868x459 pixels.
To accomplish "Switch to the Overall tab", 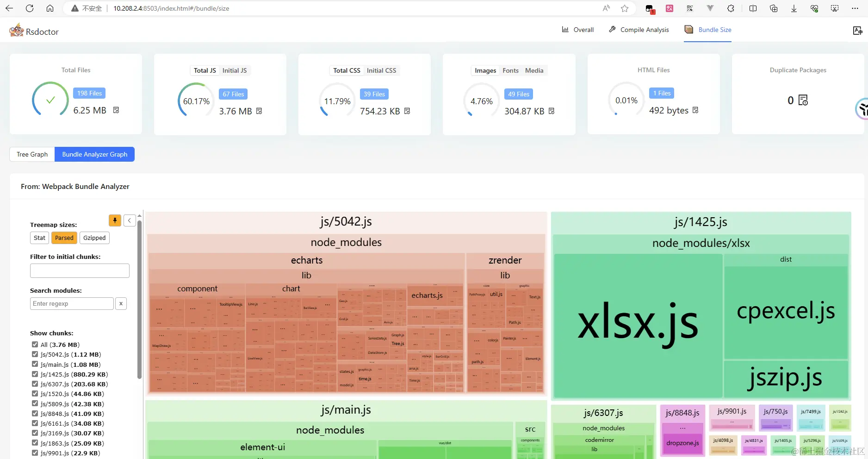I will tap(577, 30).
